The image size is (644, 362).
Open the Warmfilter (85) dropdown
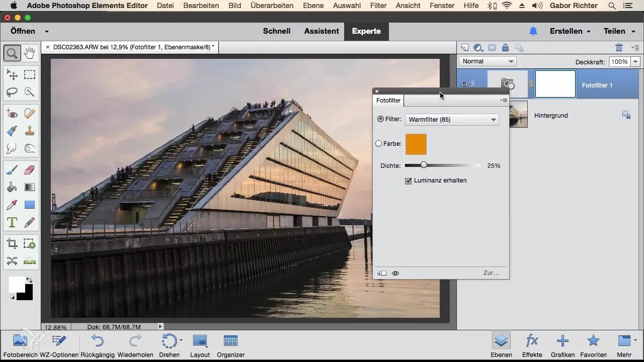pyautogui.click(x=452, y=120)
